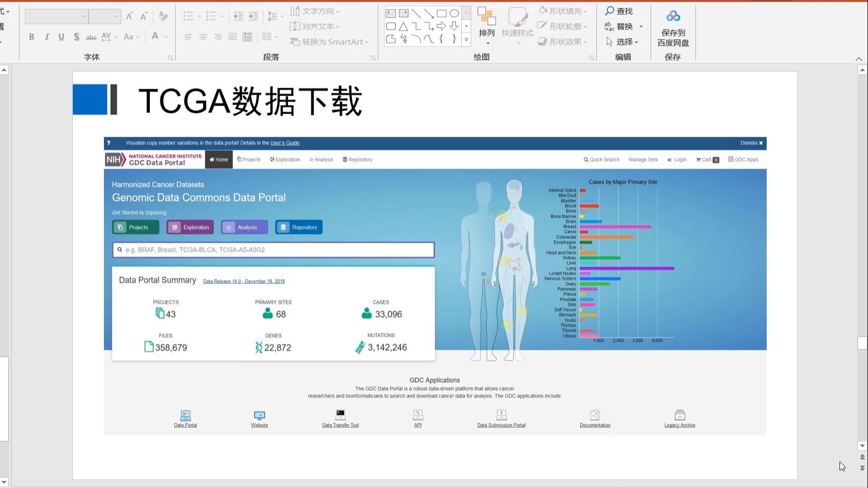Screen dimensions: 868x488
Task: Select the horizontal text box shape
Action: pos(391,13)
